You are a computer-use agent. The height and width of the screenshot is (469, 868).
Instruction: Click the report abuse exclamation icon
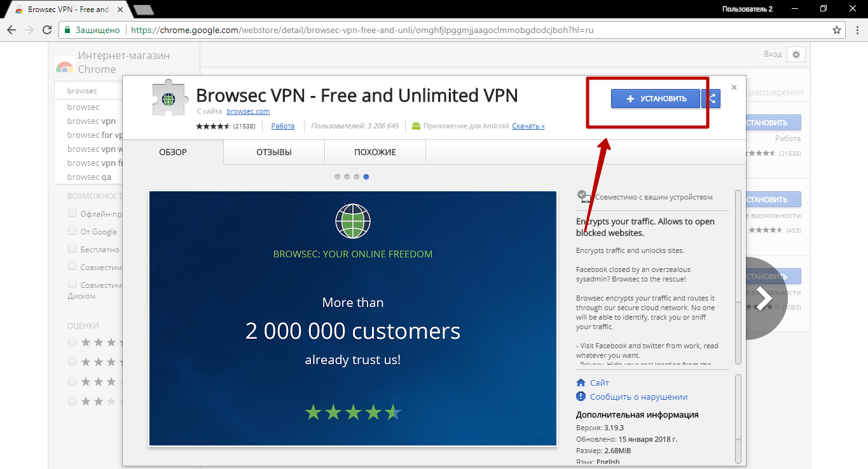[581, 397]
